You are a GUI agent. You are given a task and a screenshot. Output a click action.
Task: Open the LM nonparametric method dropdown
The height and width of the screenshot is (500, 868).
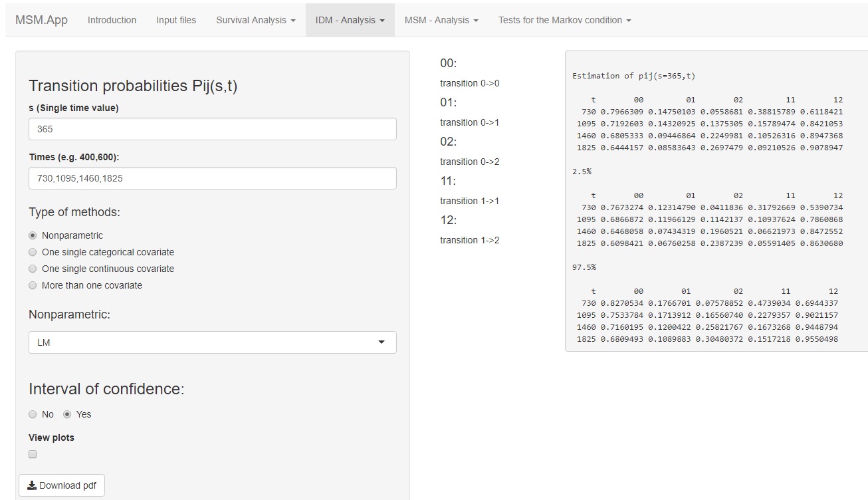coord(213,342)
